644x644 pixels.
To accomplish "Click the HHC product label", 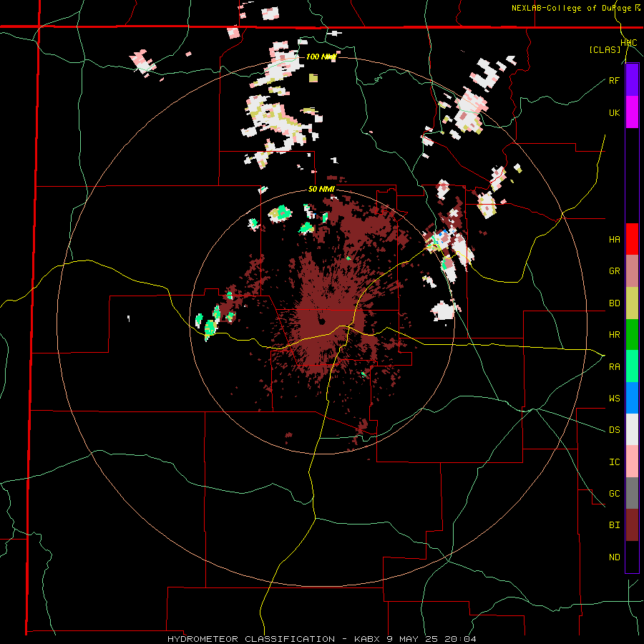I will pos(629,43).
